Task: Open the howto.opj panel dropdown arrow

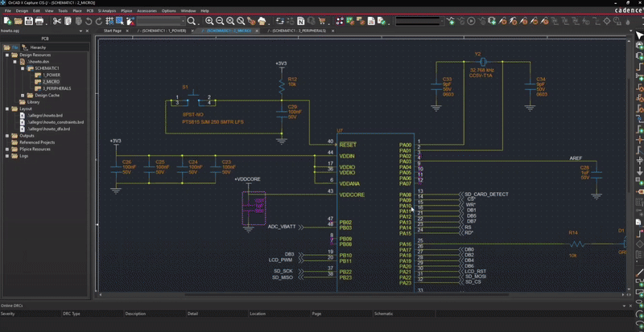Action: [x=80, y=31]
